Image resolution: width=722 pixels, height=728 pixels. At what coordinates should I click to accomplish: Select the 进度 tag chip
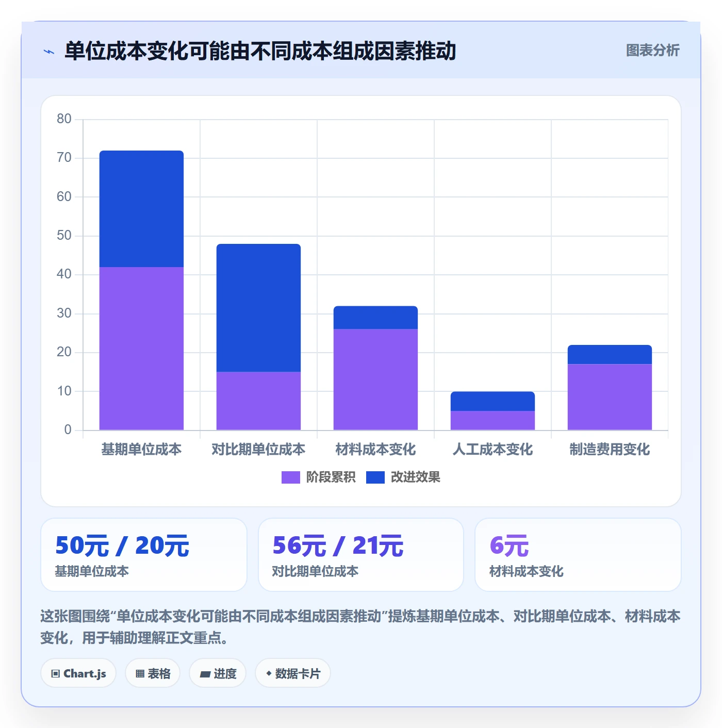218,673
